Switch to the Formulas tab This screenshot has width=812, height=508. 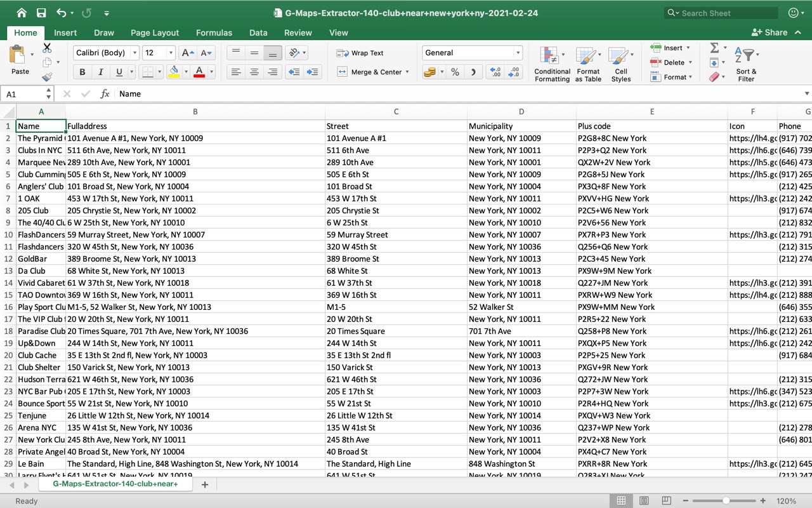pos(214,32)
